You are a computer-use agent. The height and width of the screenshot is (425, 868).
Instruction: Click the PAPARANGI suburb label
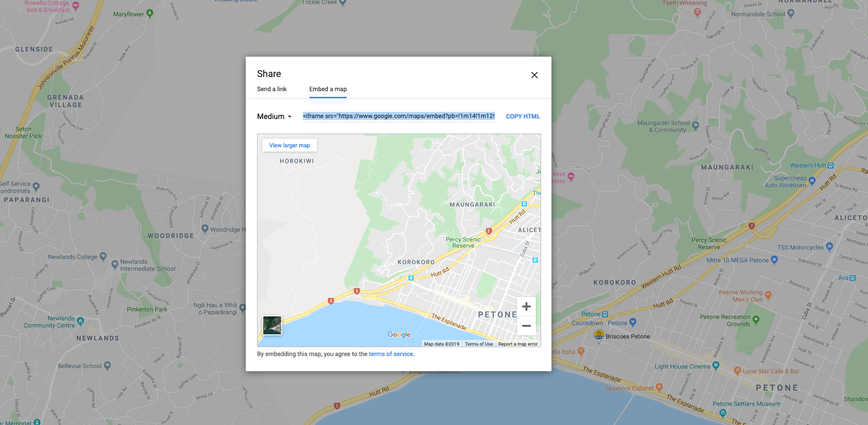[x=26, y=200]
